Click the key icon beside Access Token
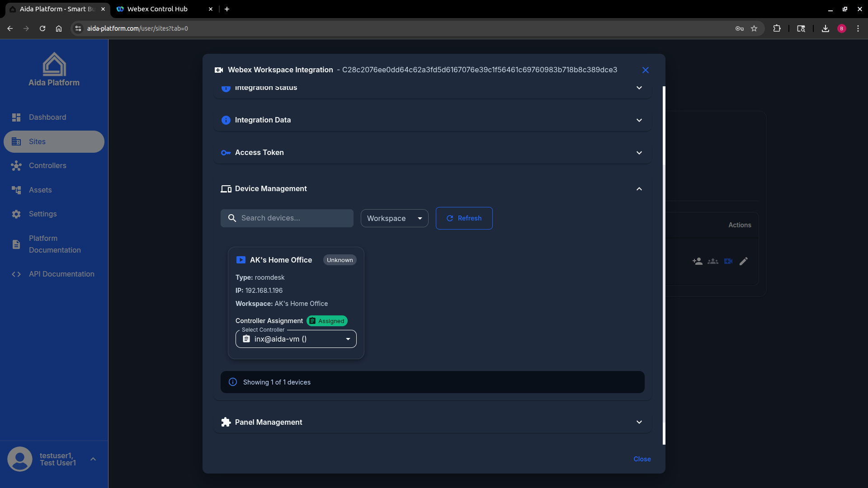The width and height of the screenshot is (868, 488). tap(226, 153)
